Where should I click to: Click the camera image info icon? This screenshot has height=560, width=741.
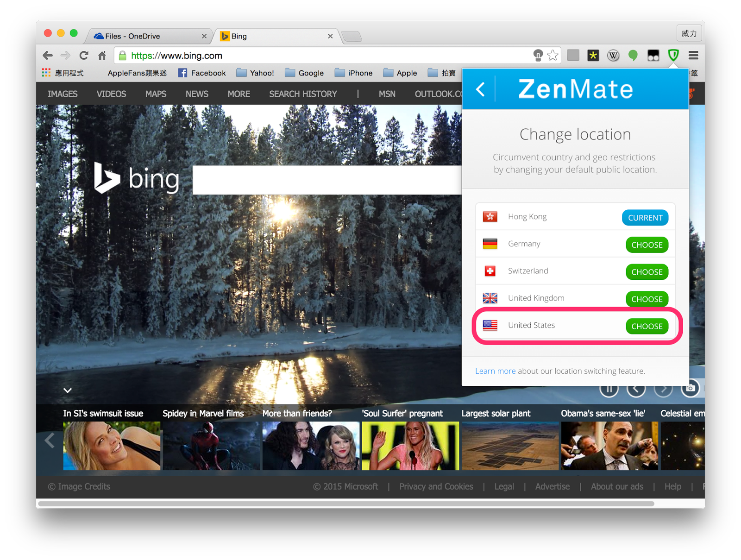click(690, 388)
